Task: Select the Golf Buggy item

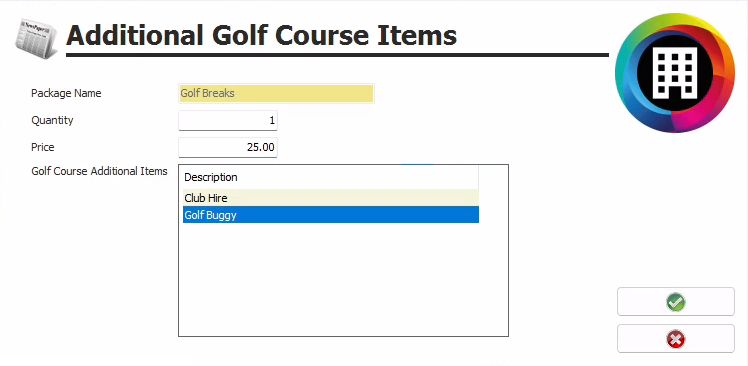Action: pos(331,215)
